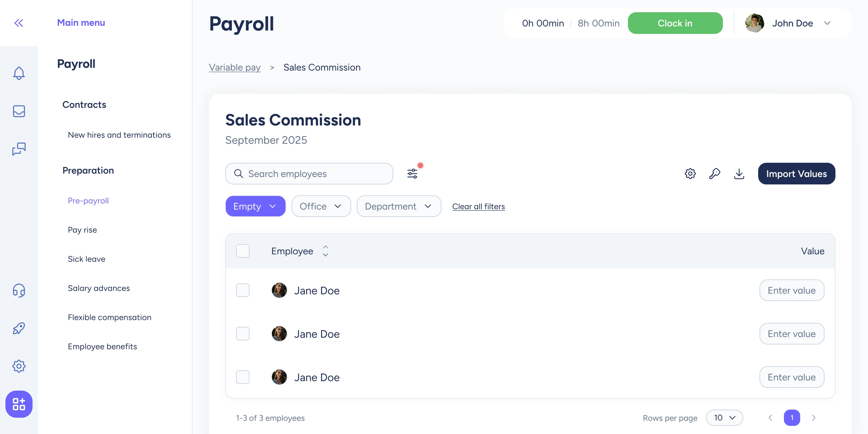This screenshot has height=434, width=868.
Task: Click the download icon near Import Values
Action: 739,174
